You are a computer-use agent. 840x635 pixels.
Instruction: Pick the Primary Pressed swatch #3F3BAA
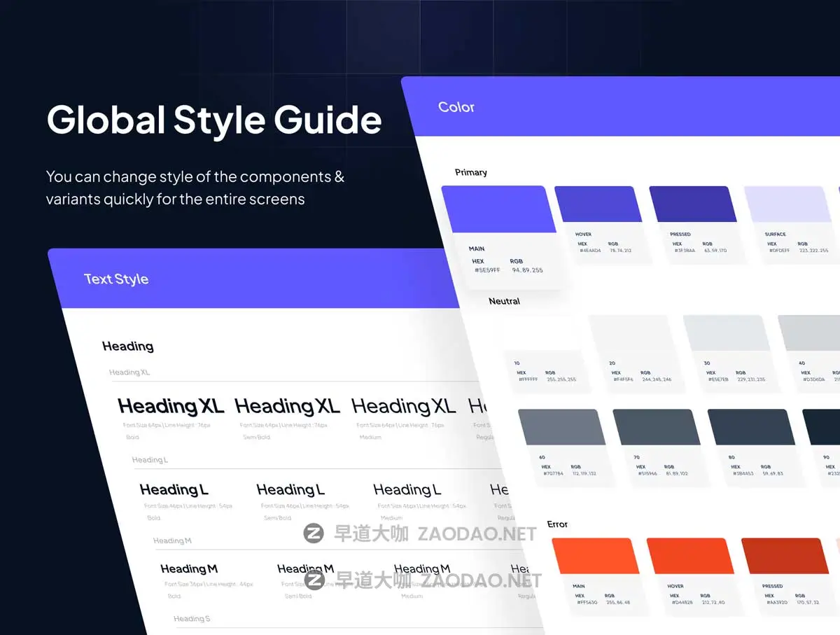click(x=692, y=204)
